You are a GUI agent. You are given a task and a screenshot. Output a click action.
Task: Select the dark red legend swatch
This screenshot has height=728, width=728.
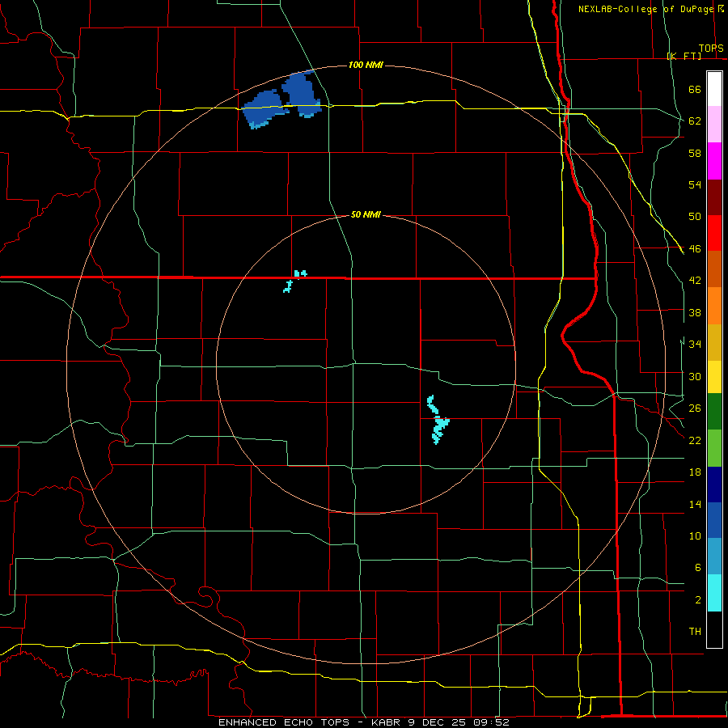point(714,197)
